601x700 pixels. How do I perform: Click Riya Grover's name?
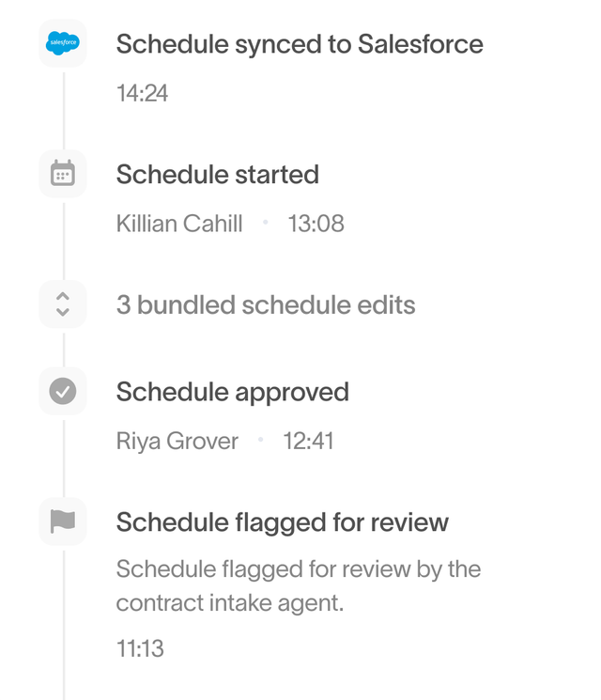pyautogui.click(x=177, y=441)
